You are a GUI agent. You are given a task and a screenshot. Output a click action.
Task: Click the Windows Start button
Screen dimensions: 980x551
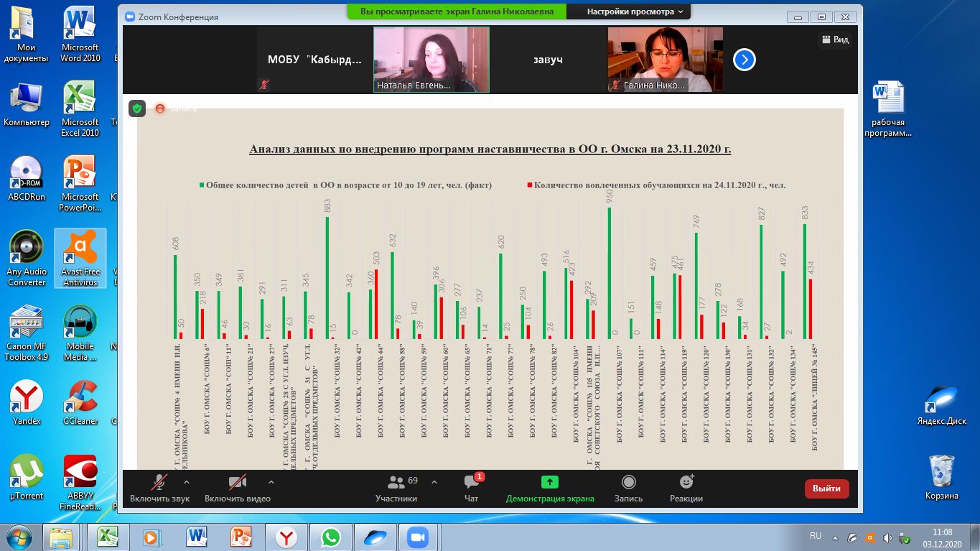point(19,537)
